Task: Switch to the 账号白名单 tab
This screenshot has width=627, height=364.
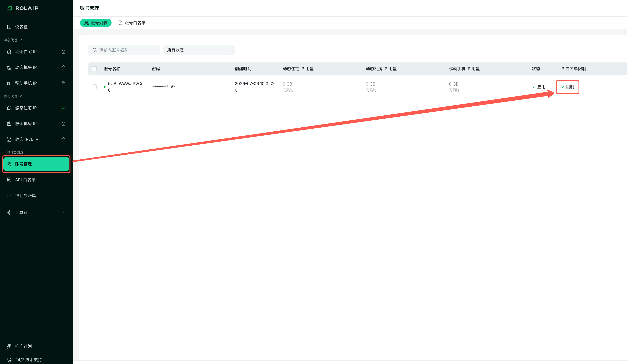Action: (132, 23)
